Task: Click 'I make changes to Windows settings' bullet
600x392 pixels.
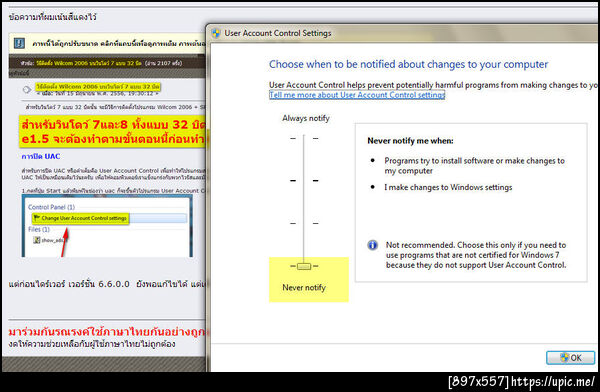Action: pos(448,187)
